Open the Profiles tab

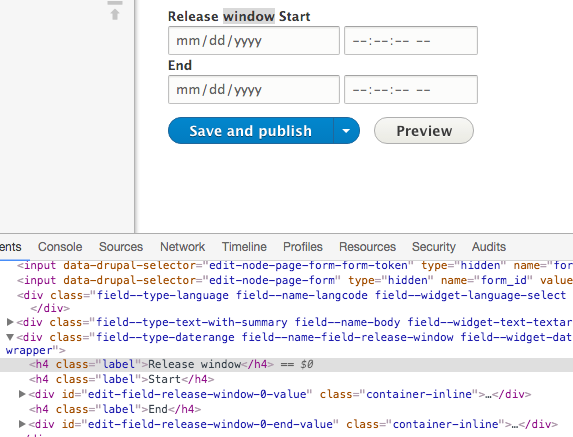click(303, 247)
